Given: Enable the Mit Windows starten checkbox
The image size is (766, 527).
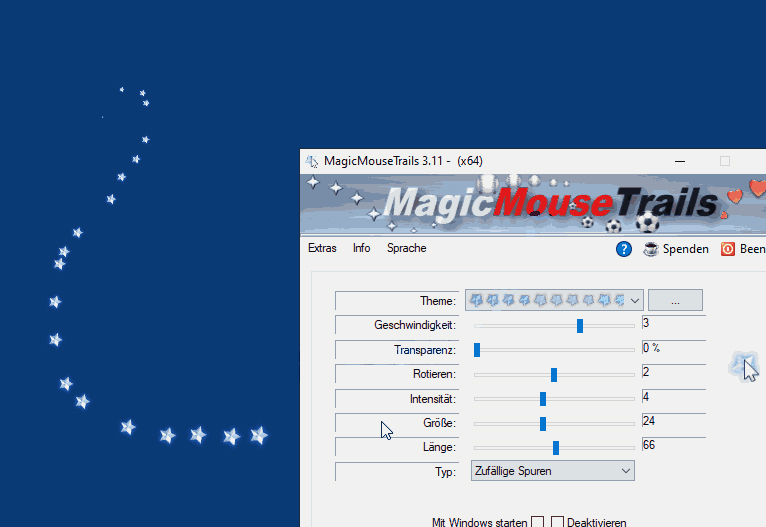Looking at the screenshot, I should tap(538, 522).
